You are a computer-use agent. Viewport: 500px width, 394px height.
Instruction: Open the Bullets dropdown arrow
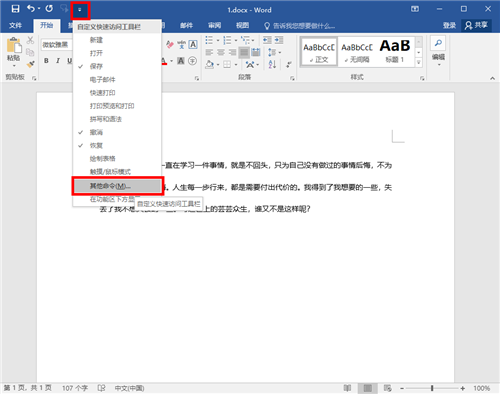point(218,41)
